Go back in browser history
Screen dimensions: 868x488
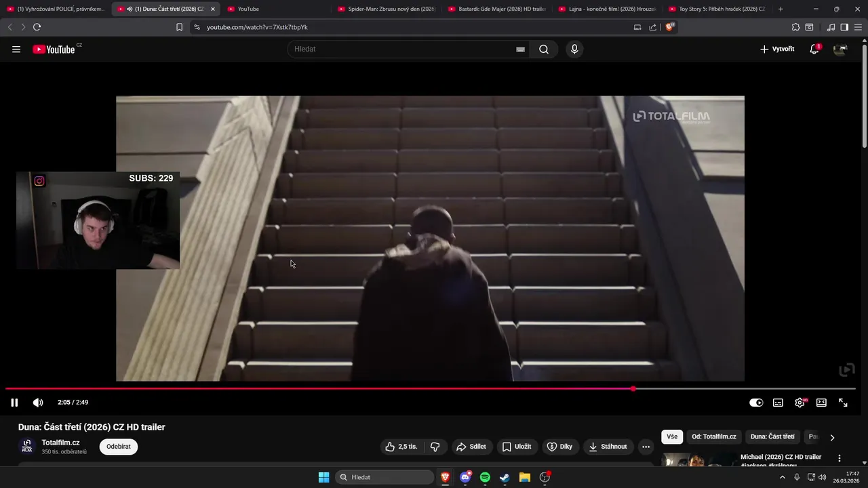pos(9,27)
